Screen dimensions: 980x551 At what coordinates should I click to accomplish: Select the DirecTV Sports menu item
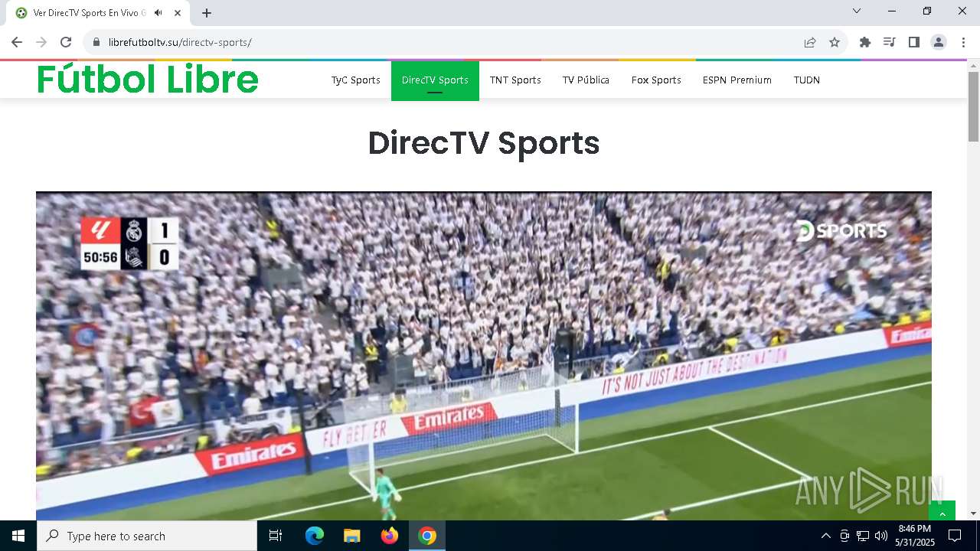[x=435, y=80]
